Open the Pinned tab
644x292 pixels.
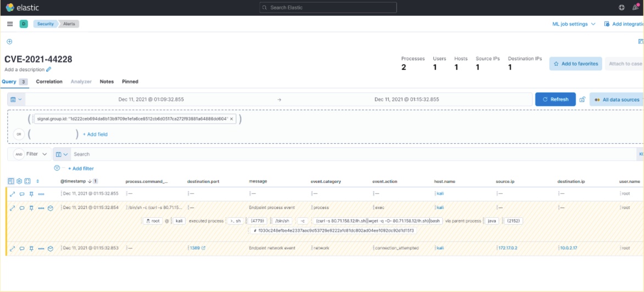pos(130,82)
